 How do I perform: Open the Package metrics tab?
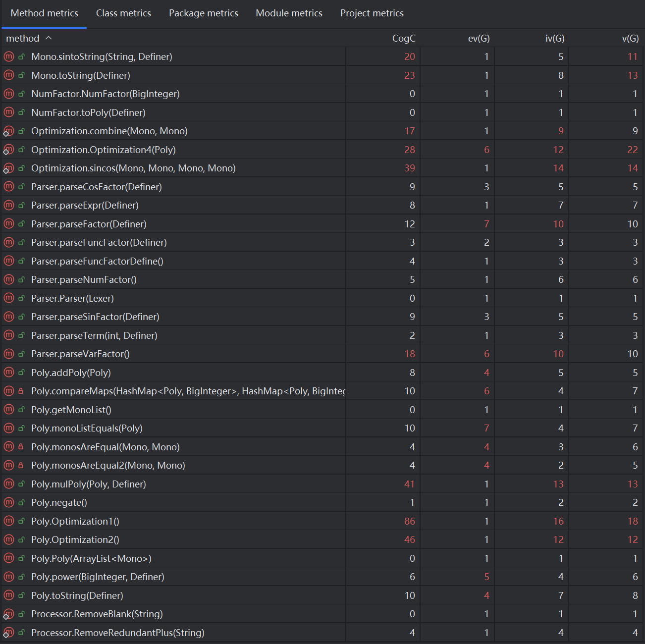(203, 13)
